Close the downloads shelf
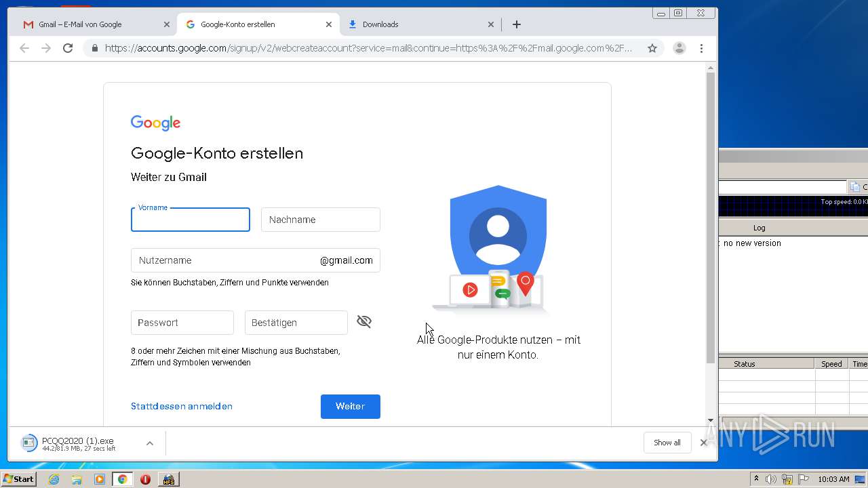 point(703,443)
